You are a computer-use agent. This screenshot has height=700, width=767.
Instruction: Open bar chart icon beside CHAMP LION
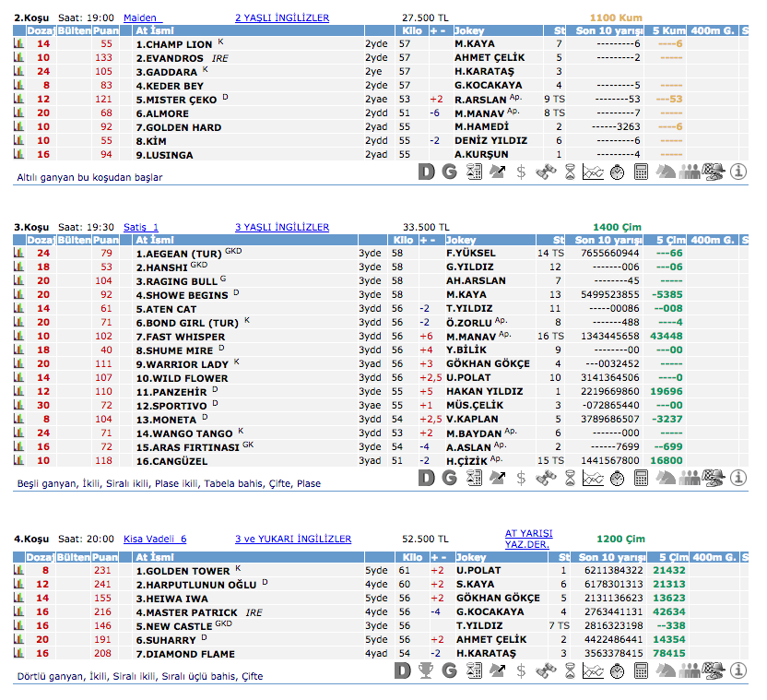[18, 43]
